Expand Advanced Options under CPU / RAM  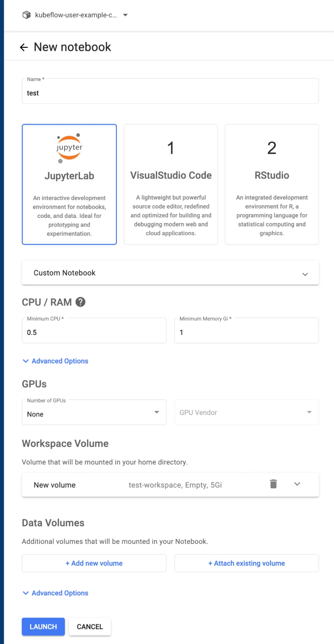pos(55,361)
